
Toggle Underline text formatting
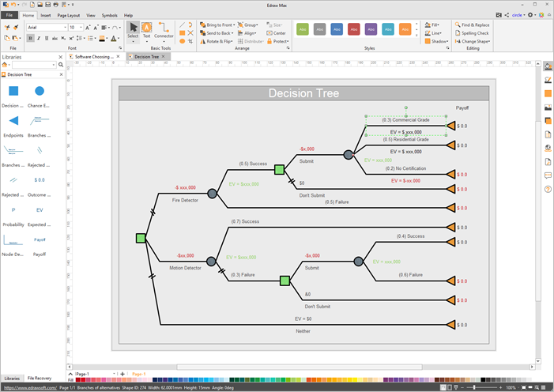(x=46, y=38)
